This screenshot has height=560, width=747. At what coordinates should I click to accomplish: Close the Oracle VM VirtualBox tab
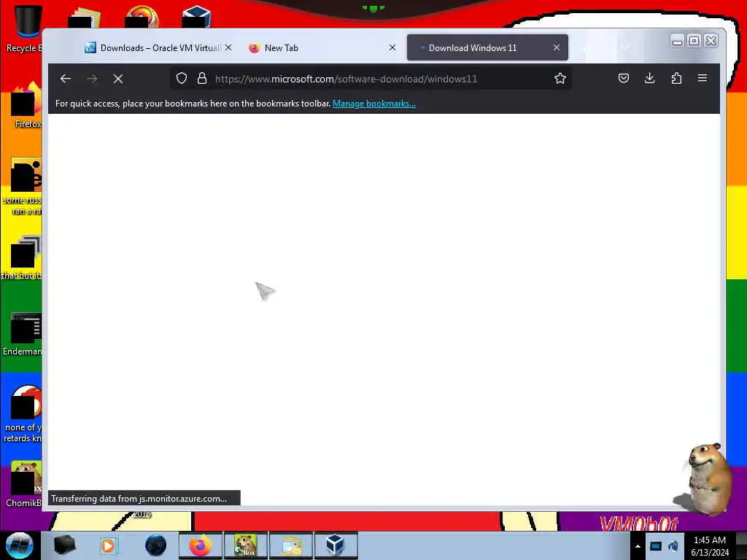[228, 47]
